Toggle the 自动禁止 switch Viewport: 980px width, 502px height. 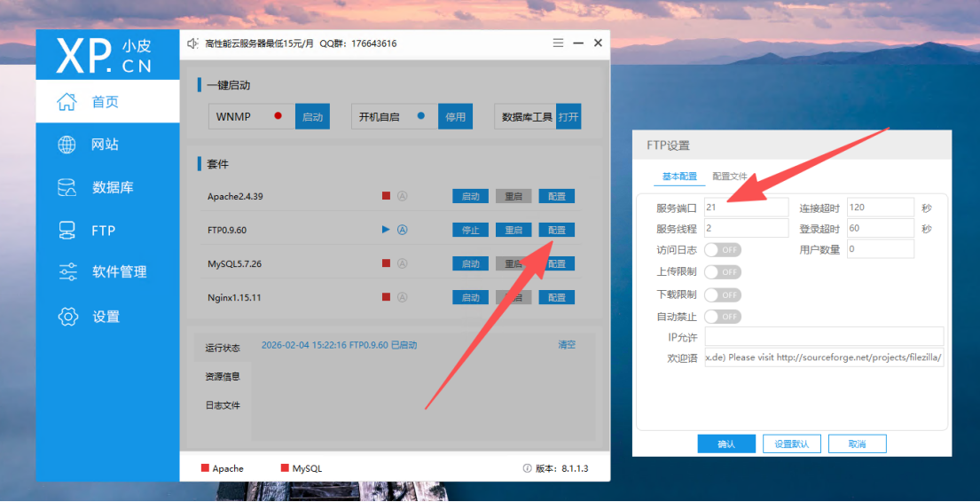pyautogui.click(x=723, y=317)
